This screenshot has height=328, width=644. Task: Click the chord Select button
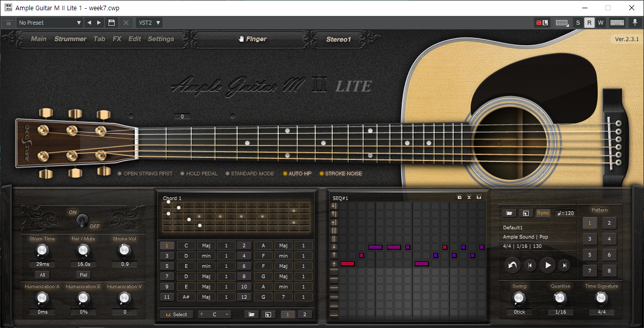click(176, 315)
